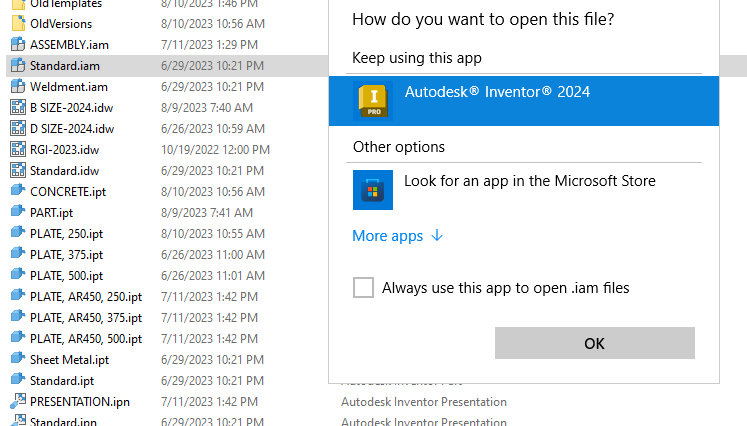Select PLATE, 375.ipt file name
The width and height of the screenshot is (747, 426).
[67, 254]
